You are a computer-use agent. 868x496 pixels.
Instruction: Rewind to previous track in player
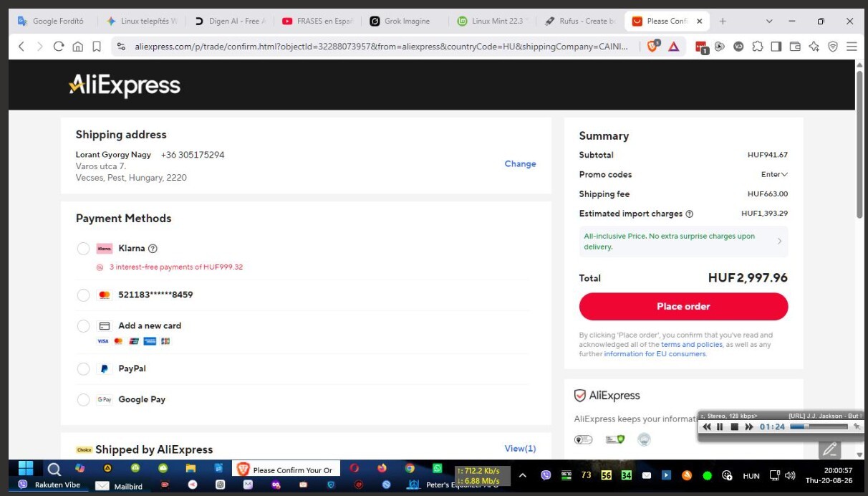click(707, 427)
